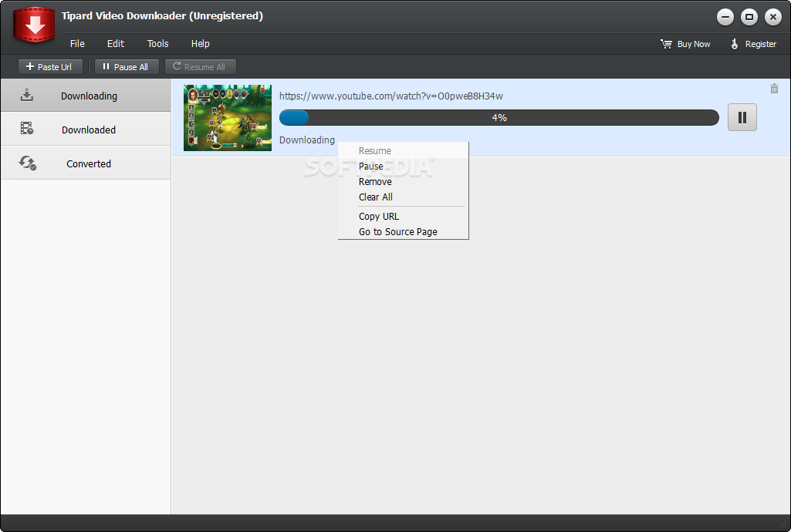Switch to the Converted tab
The width and height of the screenshot is (791, 532).
[86, 163]
